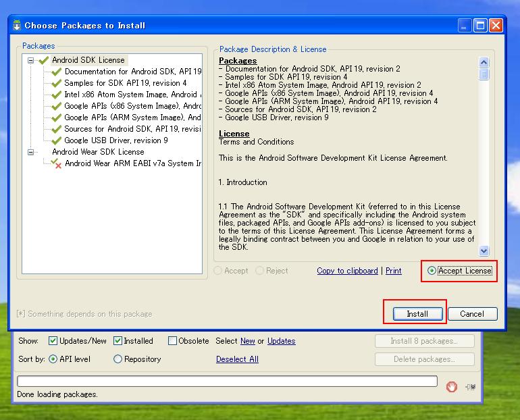Toggle the Updates/New checkbox
Image resolution: width=520 pixels, height=420 pixels.
(53, 341)
